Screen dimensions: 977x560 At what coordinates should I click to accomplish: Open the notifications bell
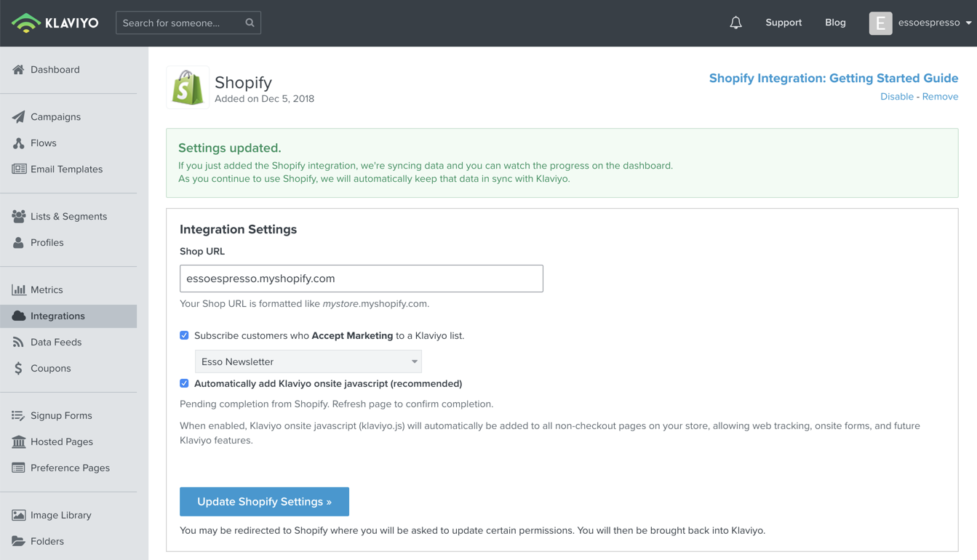(x=735, y=23)
